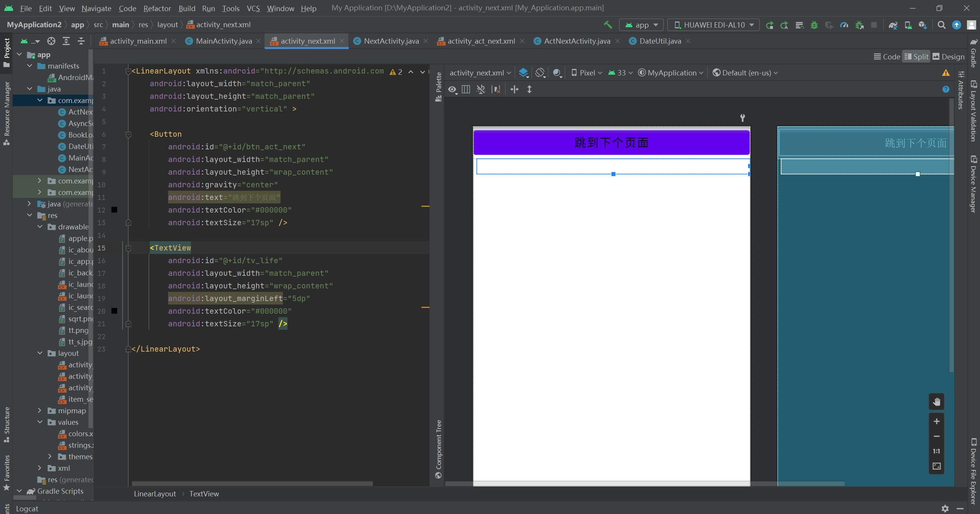
Task: Click the purple button in preview
Action: point(611,142)
